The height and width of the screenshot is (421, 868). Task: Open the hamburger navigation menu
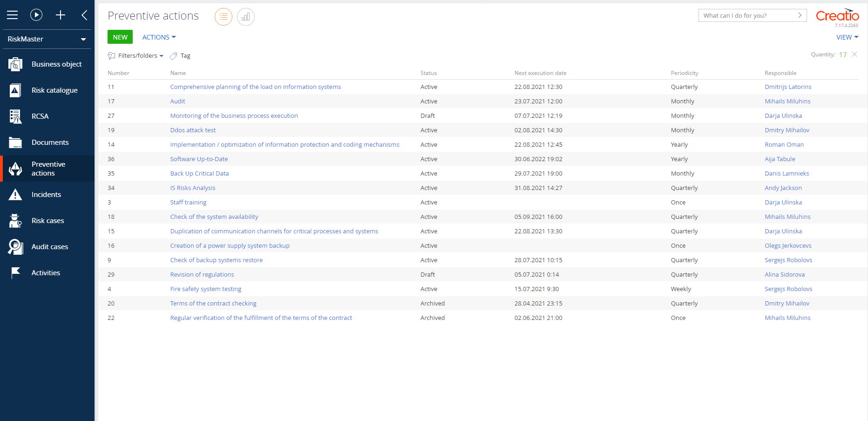click(x=13, y=15)
